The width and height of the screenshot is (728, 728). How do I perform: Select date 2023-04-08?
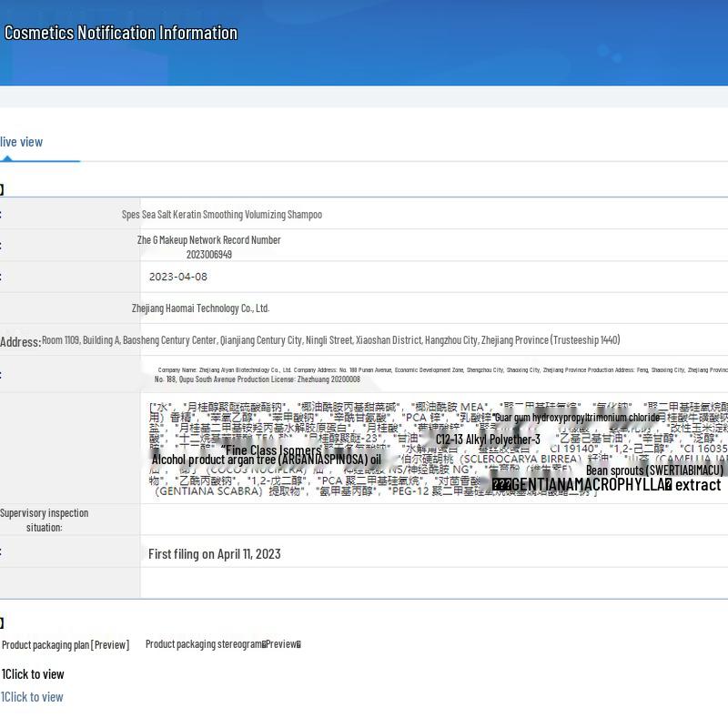point(178,277)
